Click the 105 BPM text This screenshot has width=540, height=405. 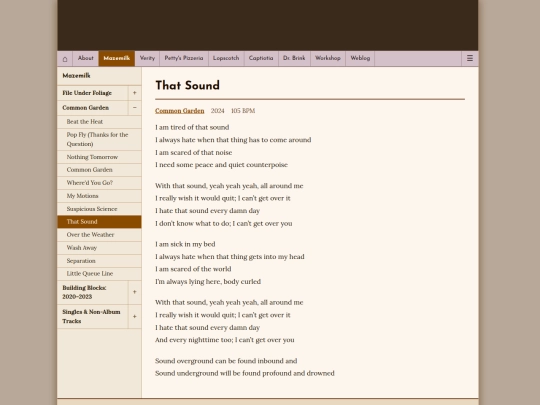click(243, 111)
